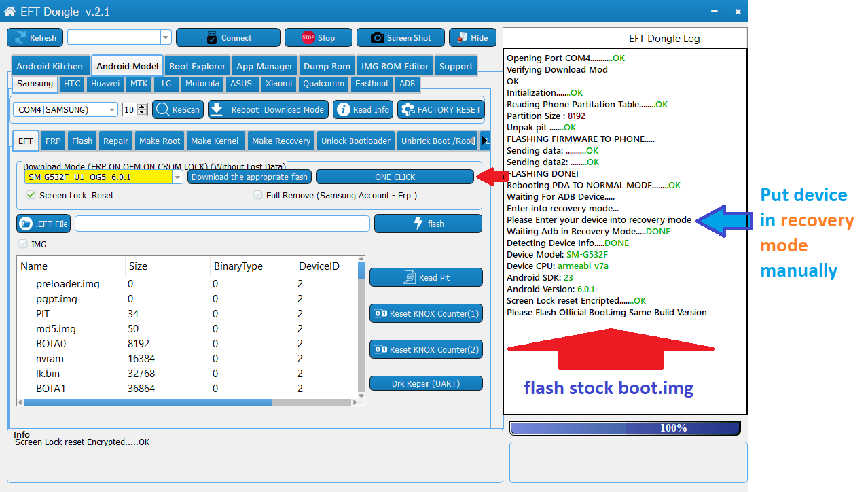Screen dimensions: 868x492
Task: Click the Read Info icon
Action: point(343,109)
